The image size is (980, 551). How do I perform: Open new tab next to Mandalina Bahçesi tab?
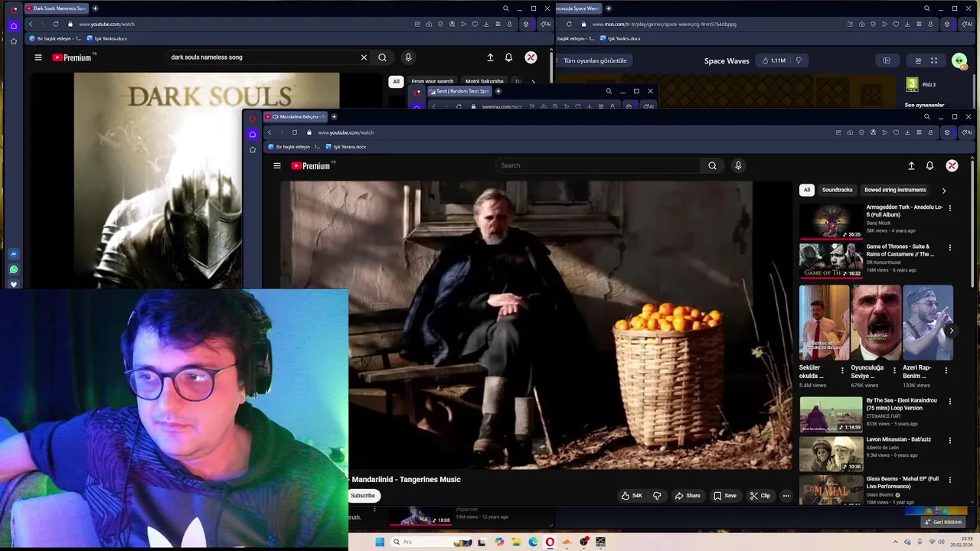tap(334, 116)
